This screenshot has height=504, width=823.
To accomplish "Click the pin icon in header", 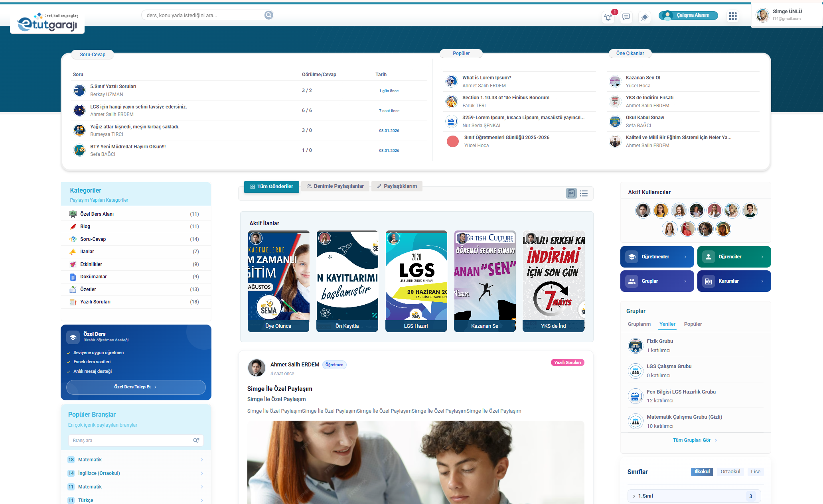I will [644, 17].
